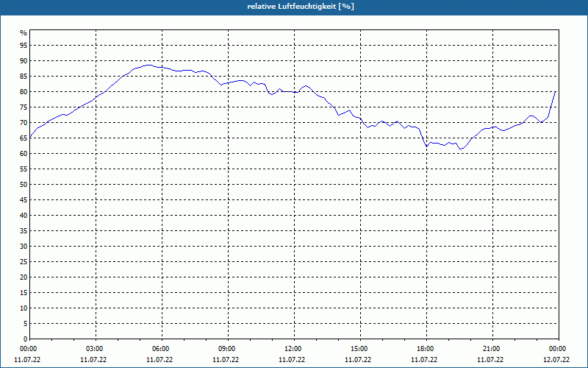Click the chart title 'relative Luftfeuchtigkeit [%]'

point(301,7)
